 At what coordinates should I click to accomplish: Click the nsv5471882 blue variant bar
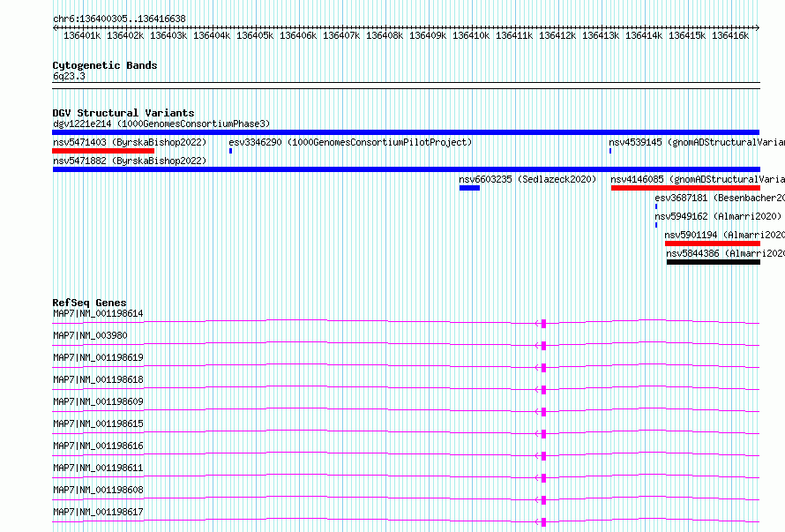click(406, 169)
